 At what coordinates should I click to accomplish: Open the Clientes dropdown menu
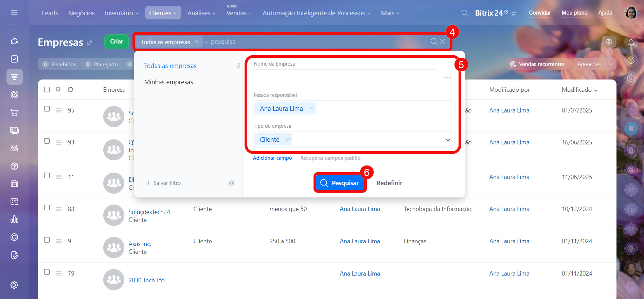[x=163, y=13]
